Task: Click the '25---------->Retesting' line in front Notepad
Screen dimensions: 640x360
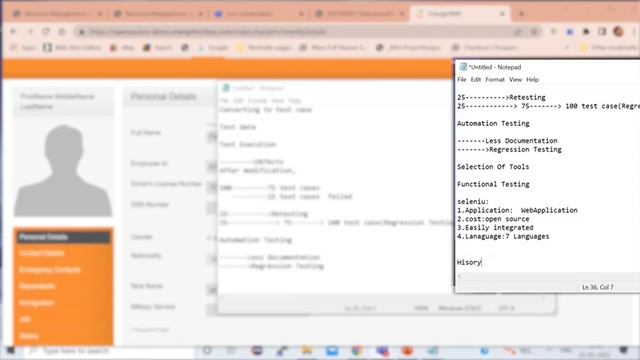Action: pos(501,97)
